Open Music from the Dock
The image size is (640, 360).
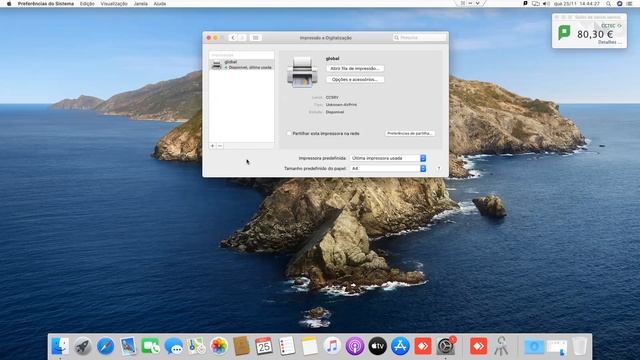pyautogui.click(x=332, y=346)
